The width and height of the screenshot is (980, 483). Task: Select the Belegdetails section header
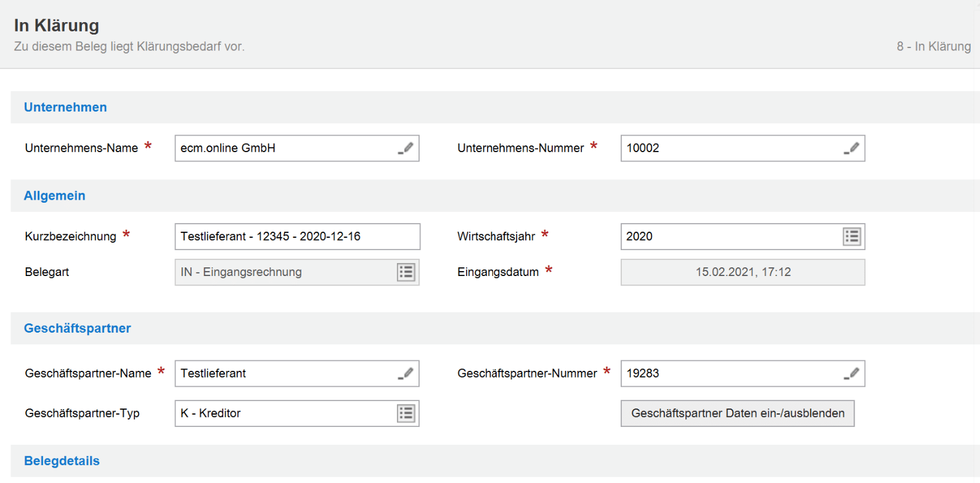62,461
